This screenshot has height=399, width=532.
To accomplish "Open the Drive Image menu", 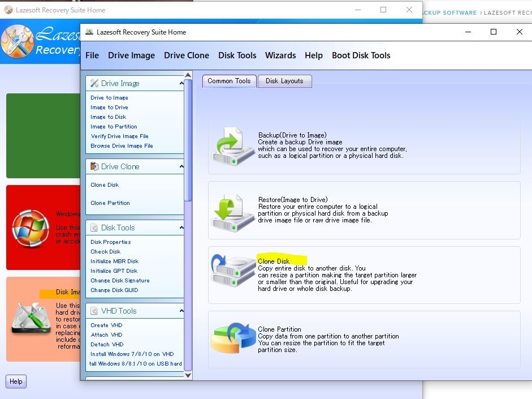I will [131, 55].
